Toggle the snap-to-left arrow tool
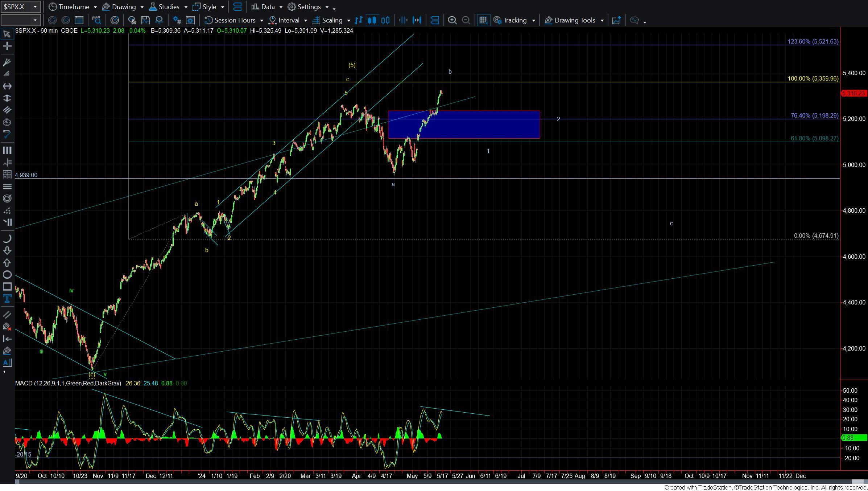 [x=7, y=339]
